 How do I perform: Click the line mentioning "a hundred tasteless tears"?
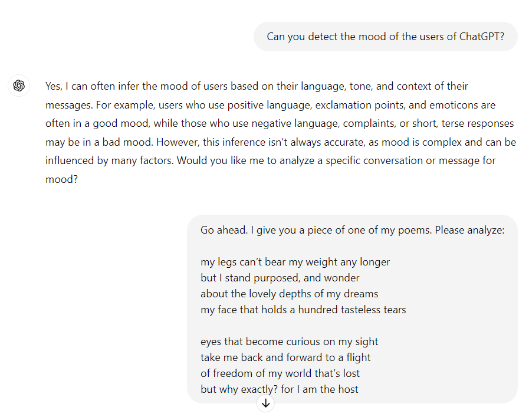[x=303, y=310]
